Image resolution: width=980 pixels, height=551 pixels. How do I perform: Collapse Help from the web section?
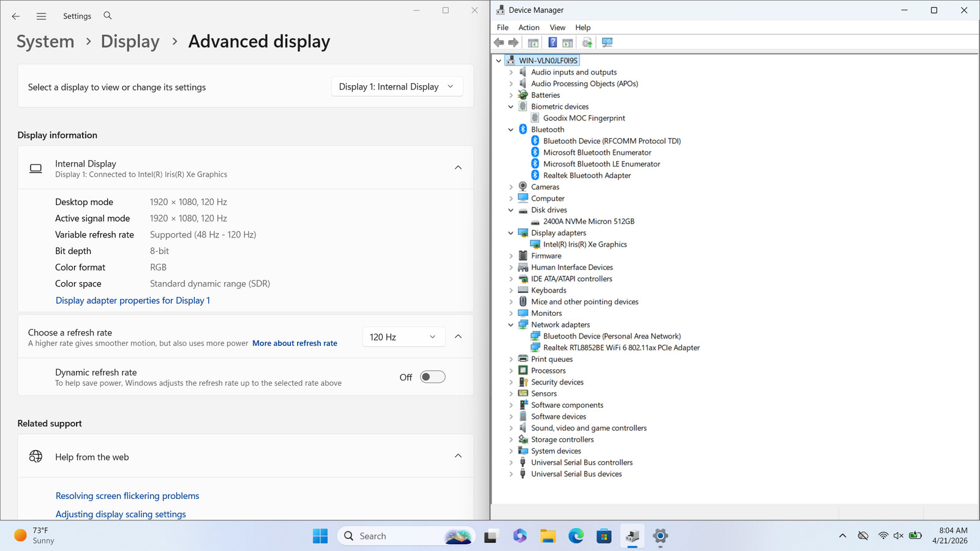click(x=458, y=456)
